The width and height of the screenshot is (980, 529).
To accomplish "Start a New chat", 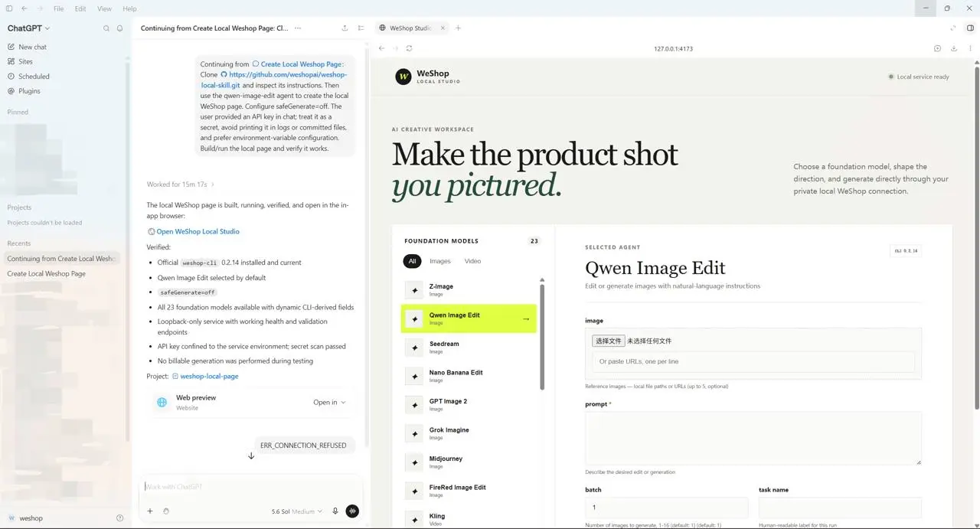I will click(x=32, y=47).
